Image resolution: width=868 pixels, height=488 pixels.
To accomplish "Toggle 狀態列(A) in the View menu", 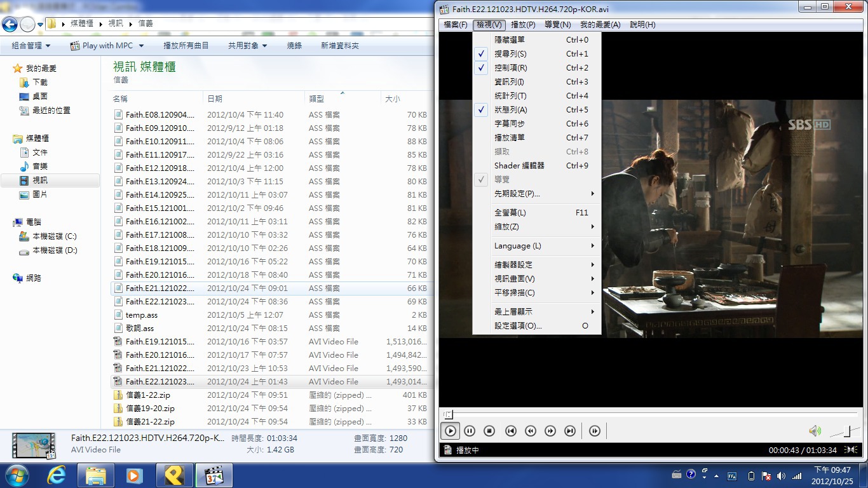I will (537, 110).
